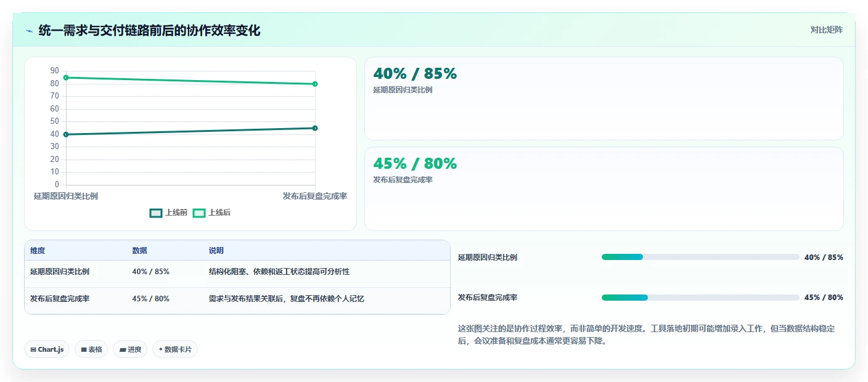This screenshot has width=868, height=382.
Task: Click the text 结构化阻塞、依赖和返工状态提高可分析性
Action: tap(279, 272)
